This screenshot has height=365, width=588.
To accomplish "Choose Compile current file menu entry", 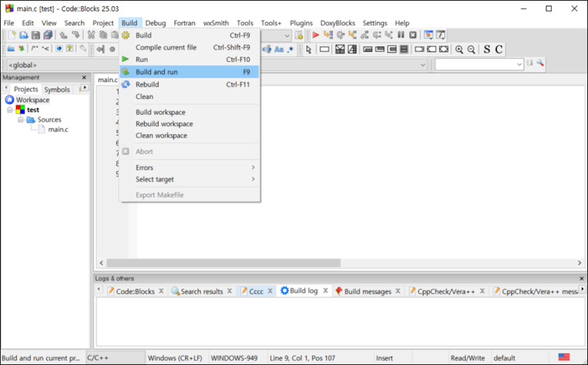I will point(190,47).
